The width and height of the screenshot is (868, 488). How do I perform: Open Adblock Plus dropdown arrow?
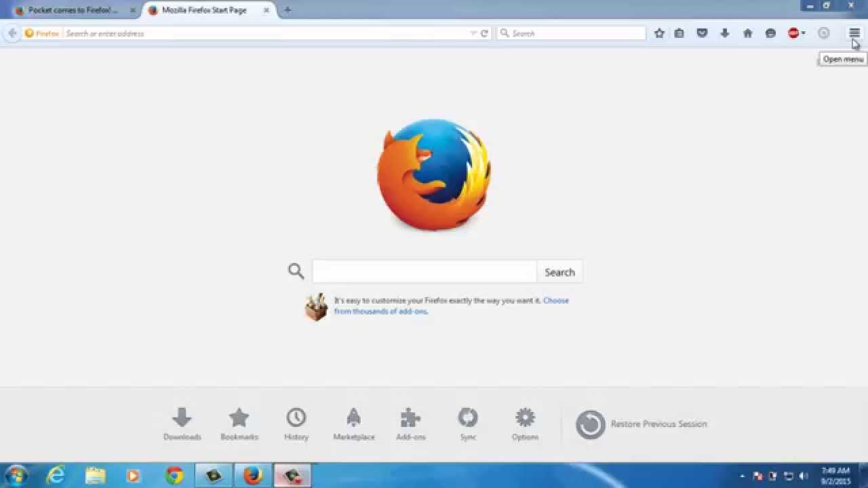[803, 33]
